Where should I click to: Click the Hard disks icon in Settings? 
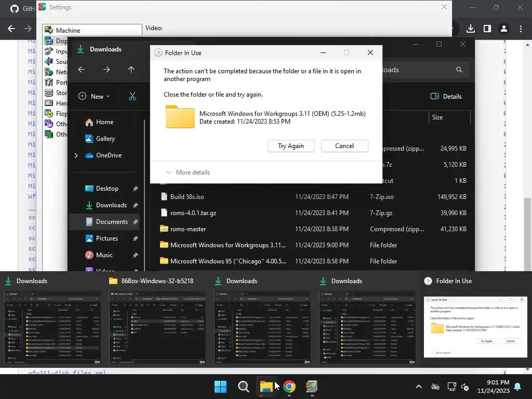(x=49, y=103)
